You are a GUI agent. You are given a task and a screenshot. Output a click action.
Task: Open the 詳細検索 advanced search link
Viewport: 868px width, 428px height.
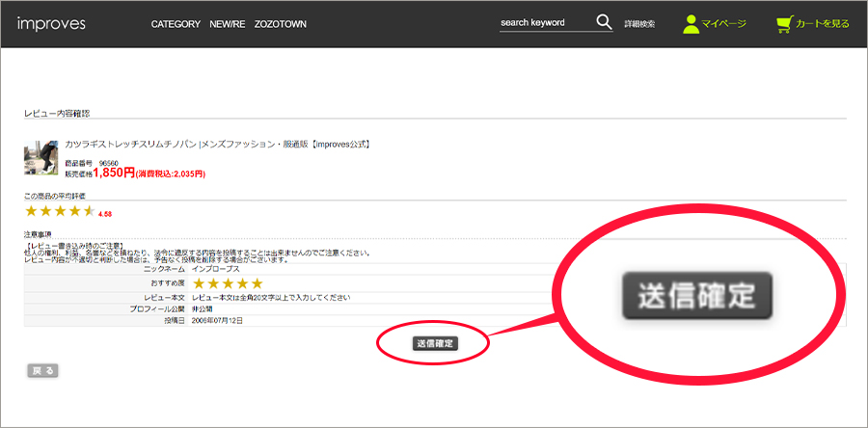639,24
